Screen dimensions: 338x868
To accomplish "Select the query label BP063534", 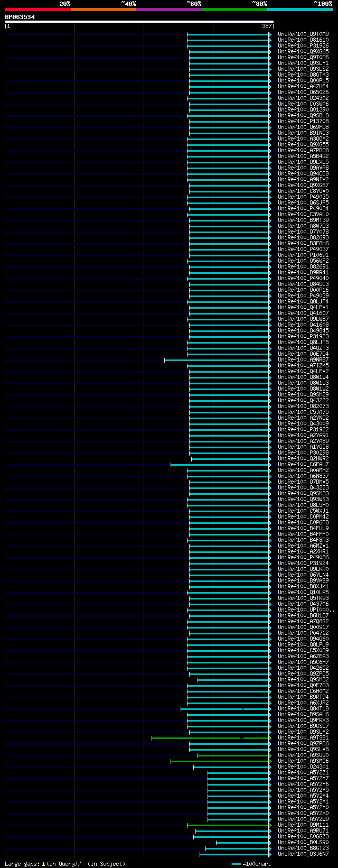I will tap(20, 17).
